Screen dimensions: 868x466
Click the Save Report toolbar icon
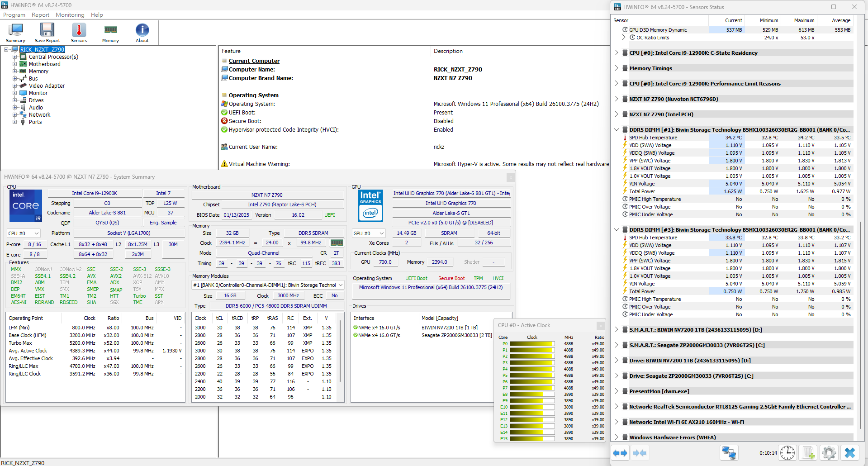click(47, 33)
